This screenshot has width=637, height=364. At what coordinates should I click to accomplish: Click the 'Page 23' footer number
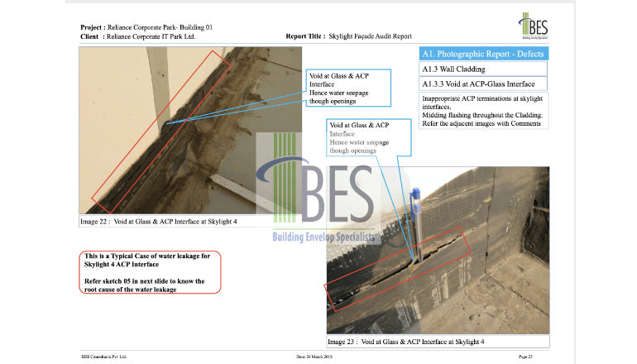tap(525, 356)
